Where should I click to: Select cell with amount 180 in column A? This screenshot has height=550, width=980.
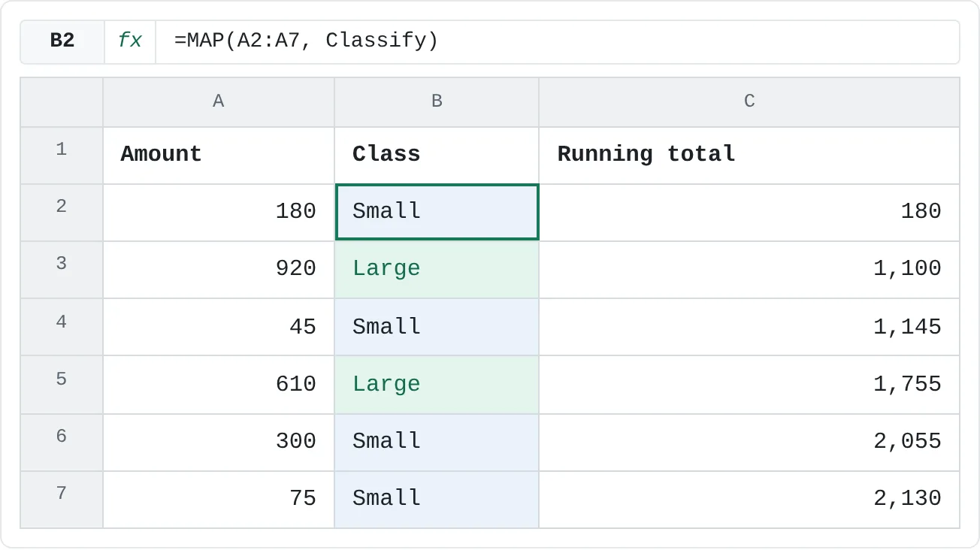click(x=219, y=212)
